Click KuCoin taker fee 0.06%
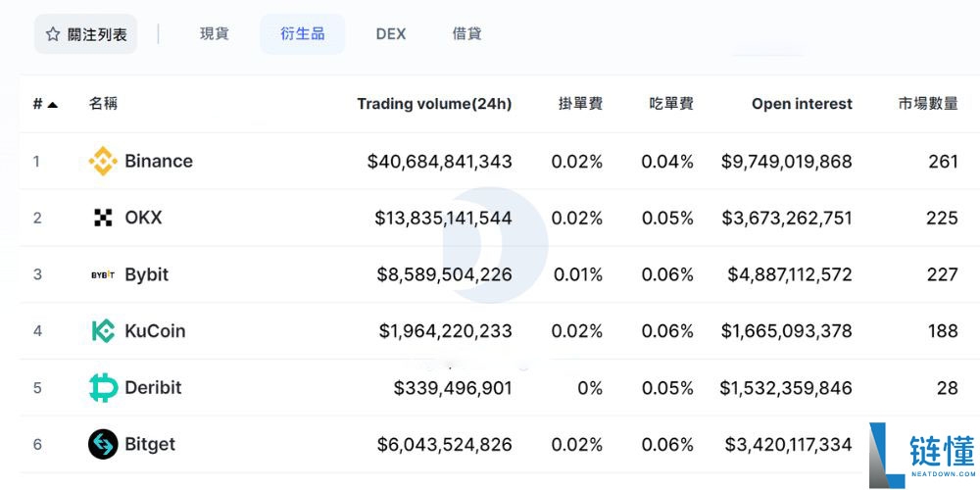980x490 pixels. point(667,330)
